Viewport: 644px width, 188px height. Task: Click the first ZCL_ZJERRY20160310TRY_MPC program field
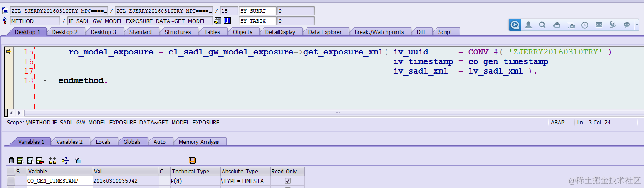pyautogui.click(x=59, y=11)
